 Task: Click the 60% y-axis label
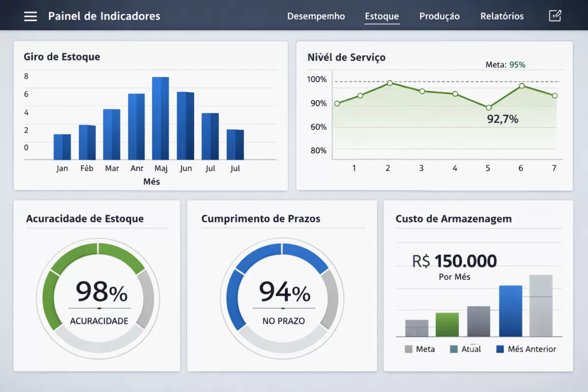(x=318, y=127)
